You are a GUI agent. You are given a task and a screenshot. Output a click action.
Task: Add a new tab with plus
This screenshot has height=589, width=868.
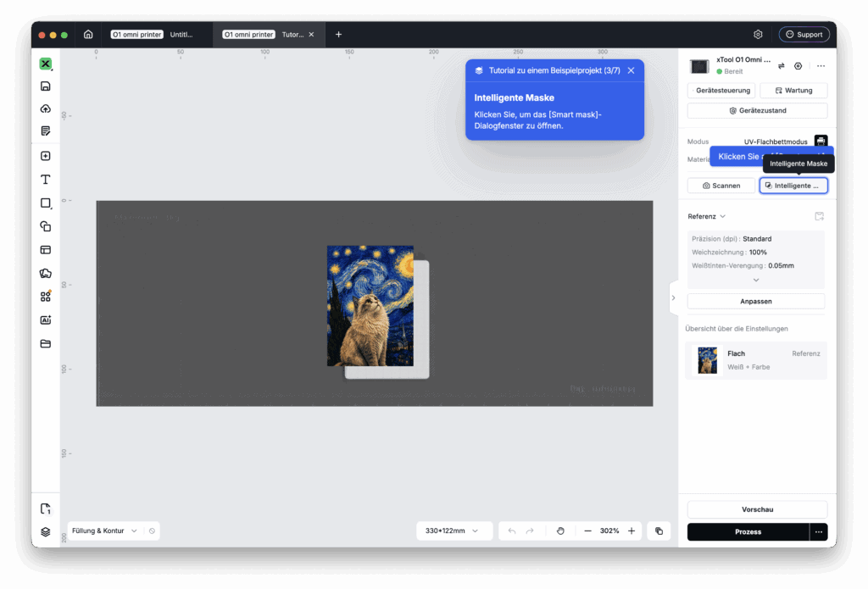click(338, 34)
